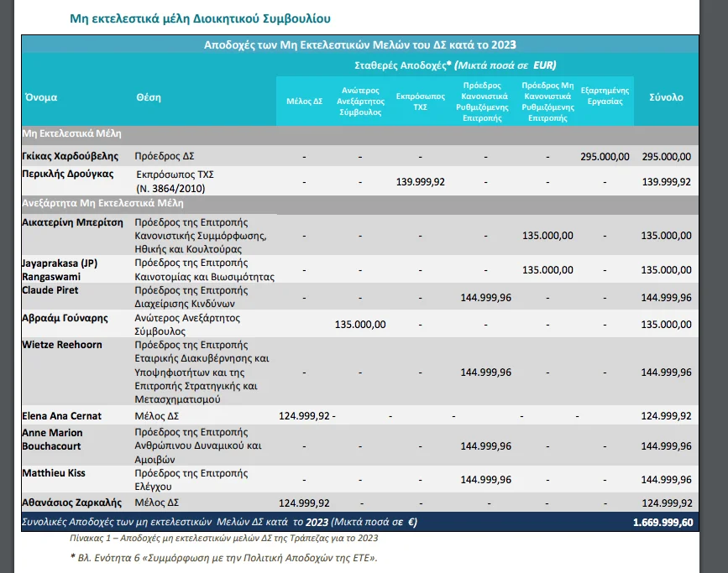Image resolution: width=728 pixels, height=573 pixels.
Task: Select the name 'Αικατερίνη Μπερίτση'
Action: click(x=72, y=222)
